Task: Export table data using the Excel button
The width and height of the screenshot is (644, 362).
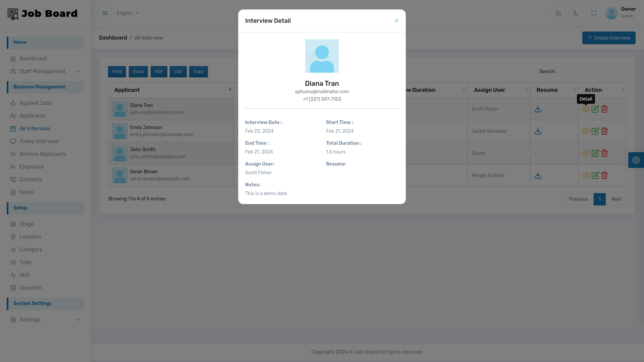Action: click(x=138, y=72)
